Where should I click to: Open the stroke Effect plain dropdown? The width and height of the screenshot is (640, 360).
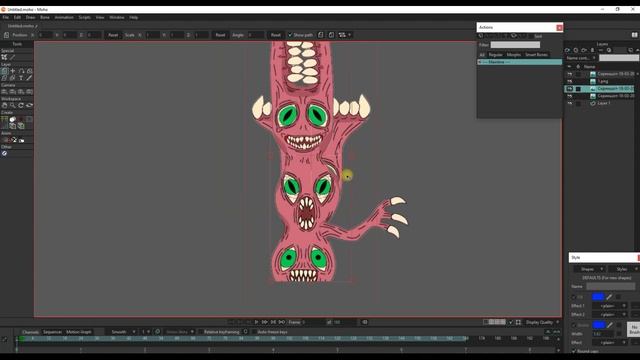[610, 342]
